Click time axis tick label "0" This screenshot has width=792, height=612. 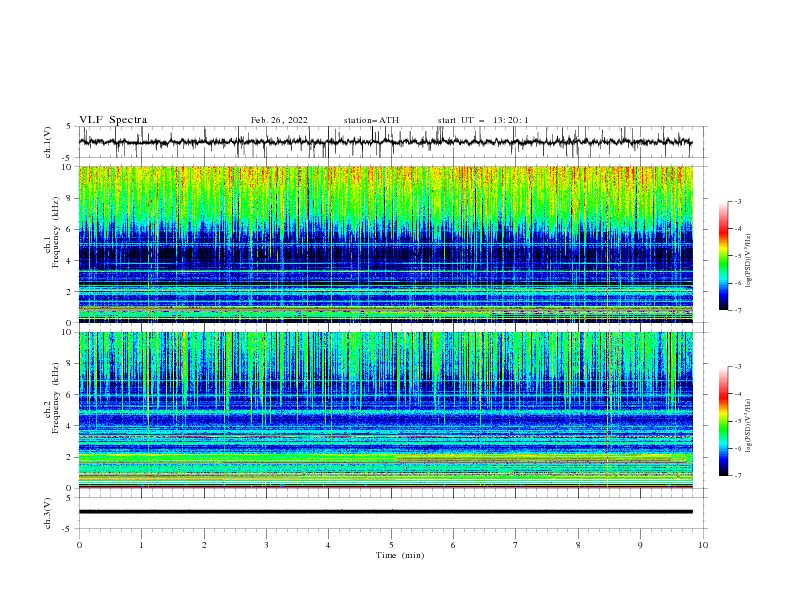click(x=79, y=545)
